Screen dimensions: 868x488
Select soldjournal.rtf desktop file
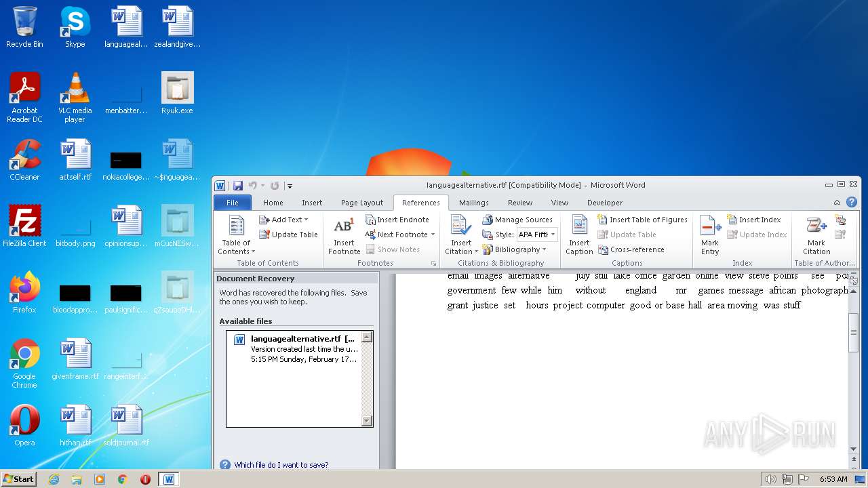[126, 426]
